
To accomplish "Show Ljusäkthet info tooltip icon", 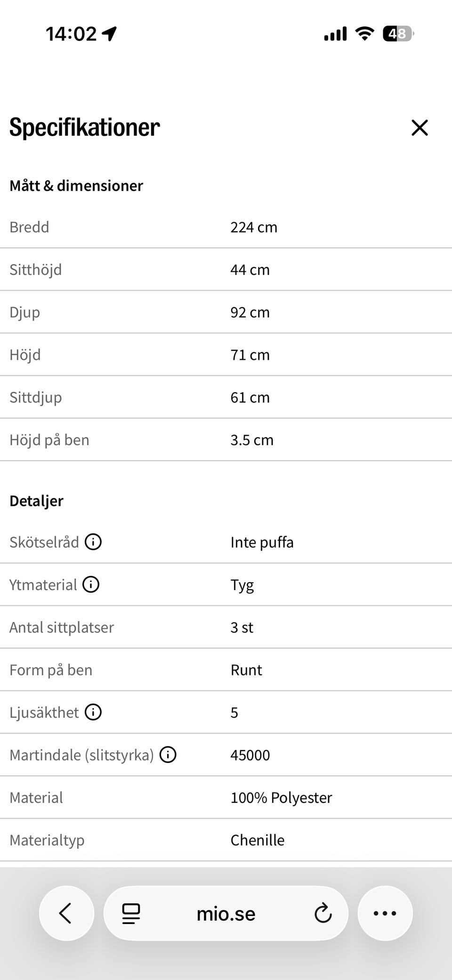I will pos(93,712).
